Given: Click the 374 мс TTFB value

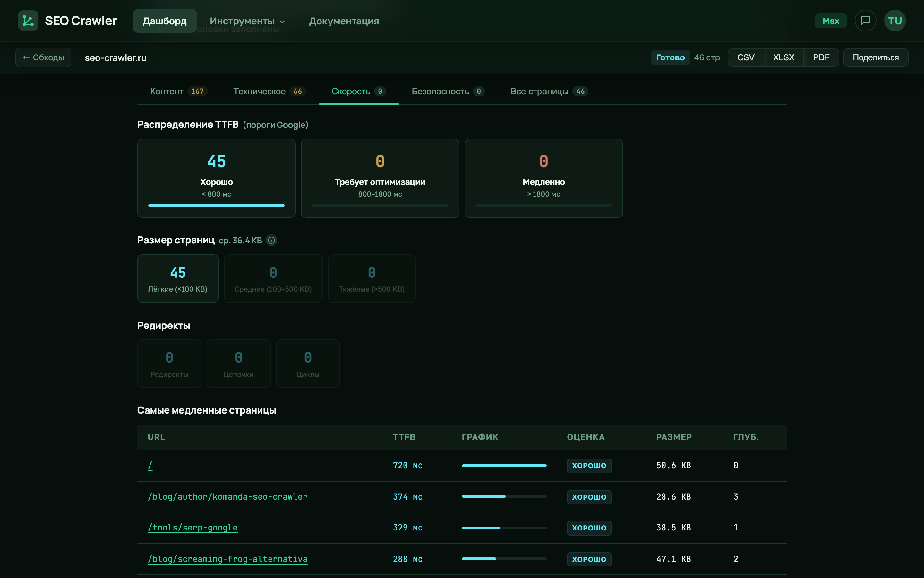Looking at the screenshot, I should point(408,496).
